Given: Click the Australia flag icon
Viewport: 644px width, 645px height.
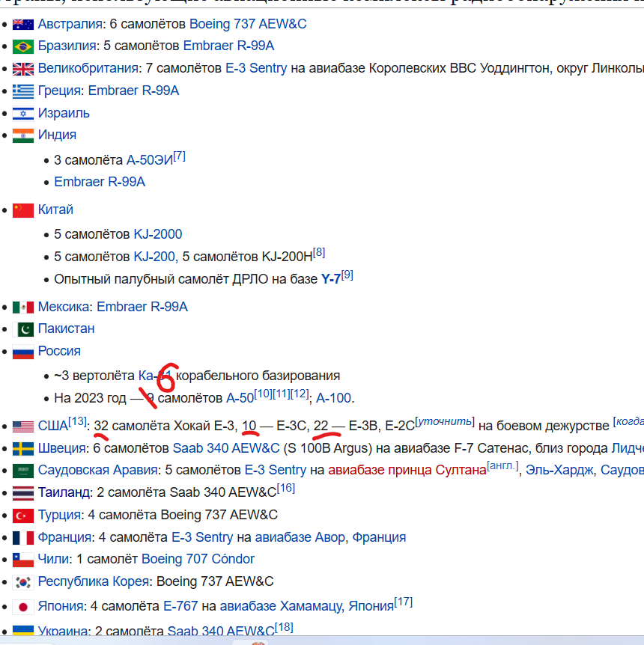Looking at the screenshot, I should (23, 25).
